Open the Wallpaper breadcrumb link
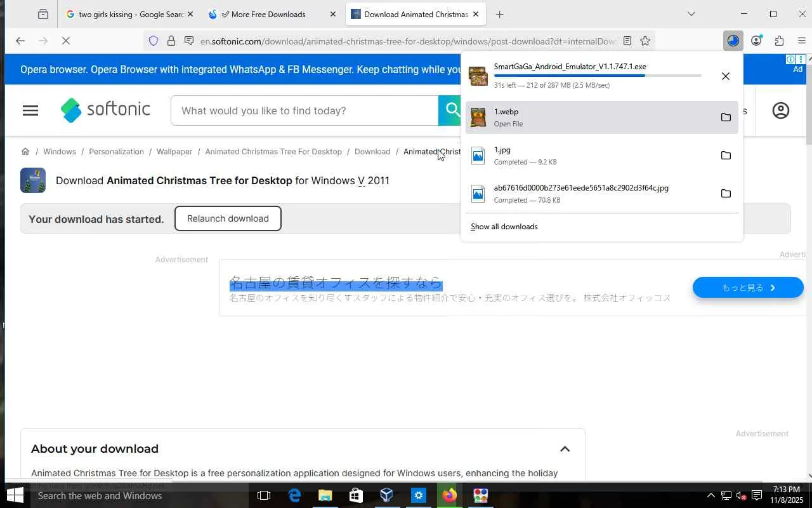The image size is (812, 508). click(x=174, y=151)
